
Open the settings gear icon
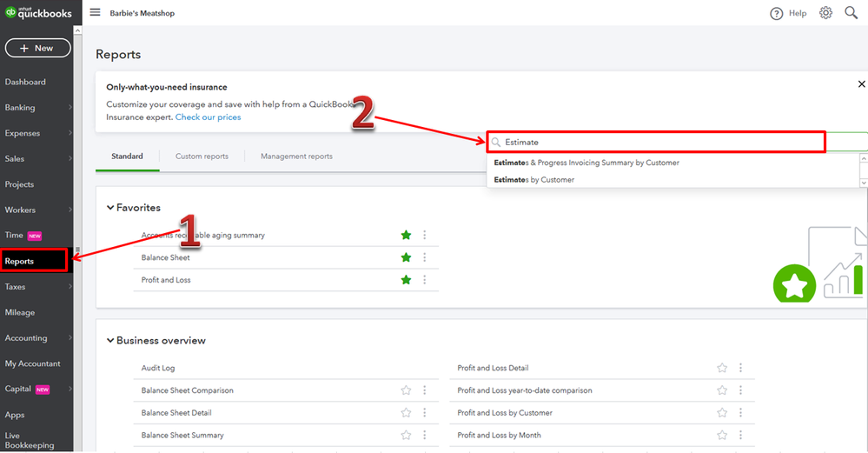(x=825, y=13)
